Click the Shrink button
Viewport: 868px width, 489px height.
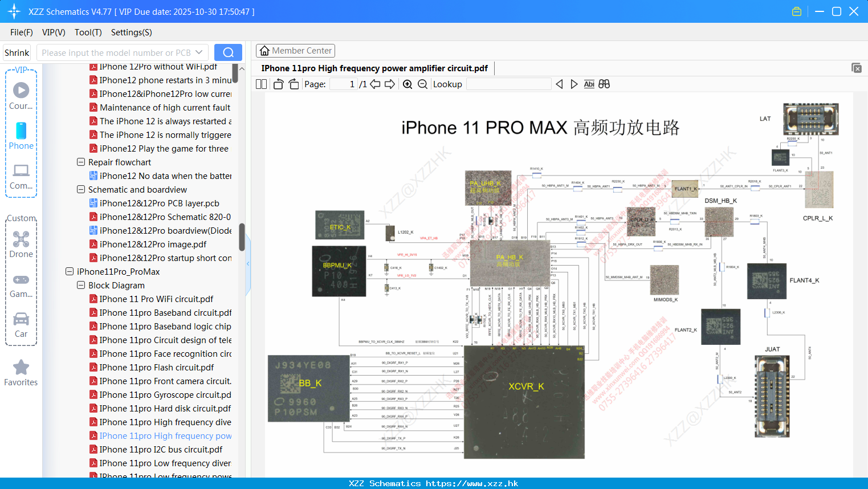click(17, 52)
